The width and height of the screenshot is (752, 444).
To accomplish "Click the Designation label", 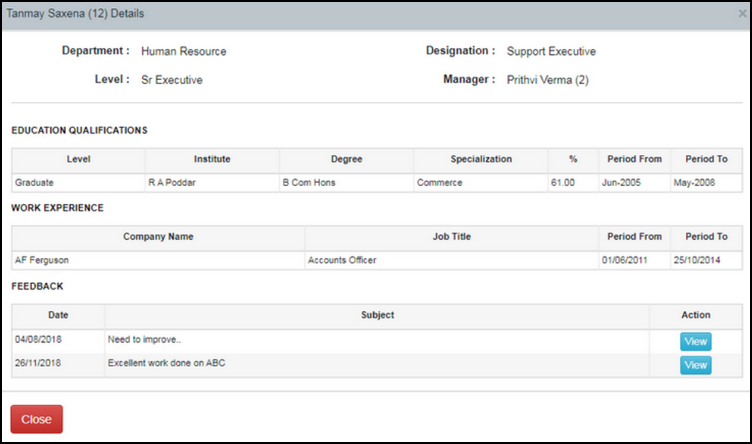I will pyautogui.click(x=460, y=51).
